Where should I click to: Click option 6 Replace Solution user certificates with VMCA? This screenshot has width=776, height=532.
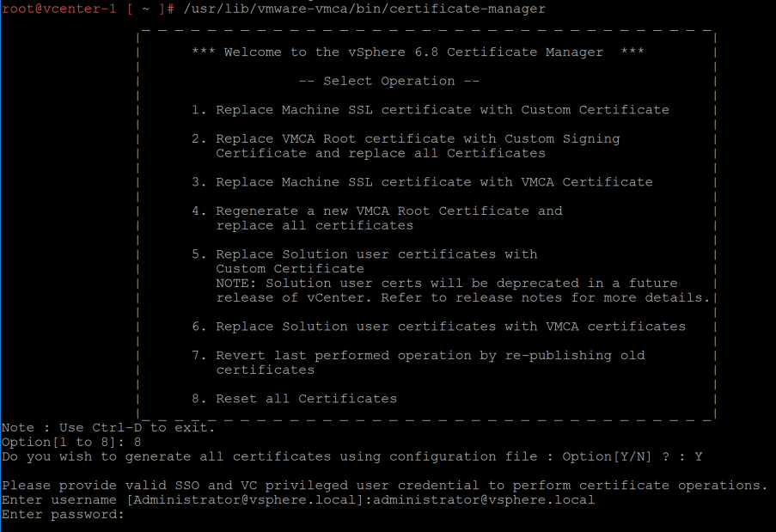coord(438,327)
